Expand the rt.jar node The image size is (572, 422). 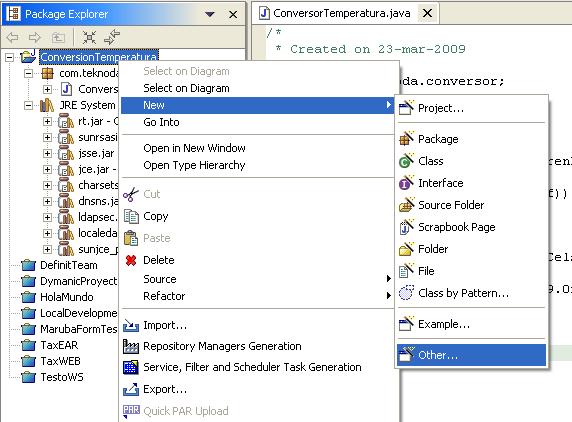tap(47, 121)
